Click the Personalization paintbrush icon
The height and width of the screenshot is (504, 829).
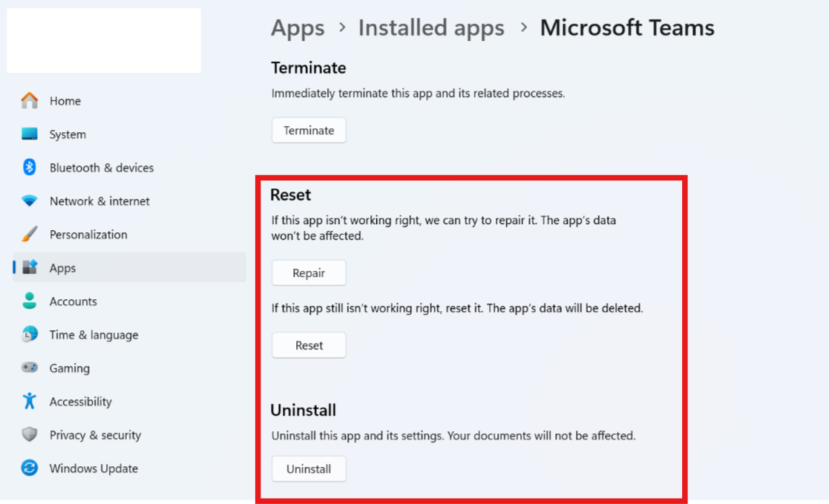click(x=30, y=235)
